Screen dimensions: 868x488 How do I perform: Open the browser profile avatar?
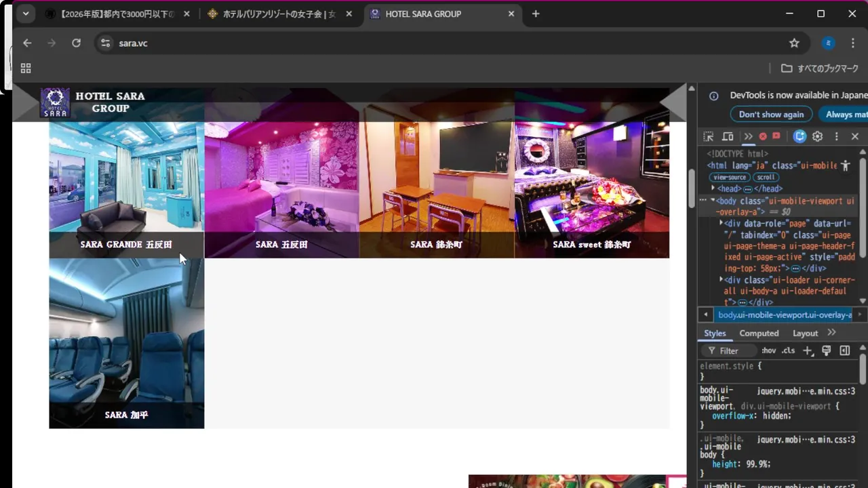828,43
